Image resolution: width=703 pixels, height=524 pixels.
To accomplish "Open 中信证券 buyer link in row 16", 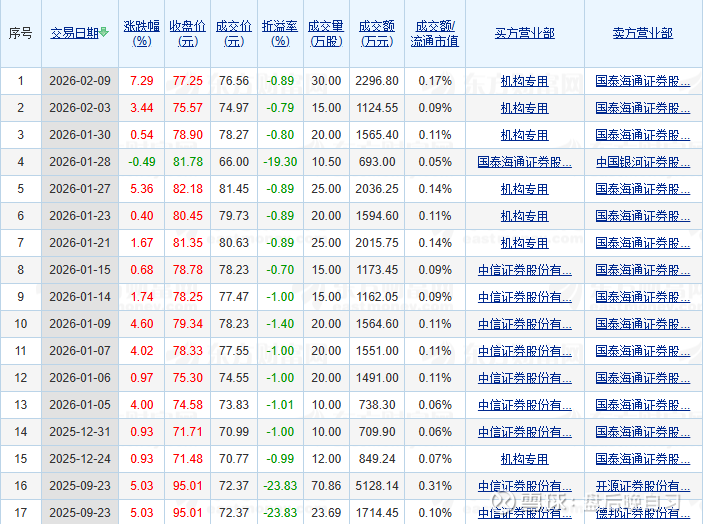I will [x=525, y=486].
